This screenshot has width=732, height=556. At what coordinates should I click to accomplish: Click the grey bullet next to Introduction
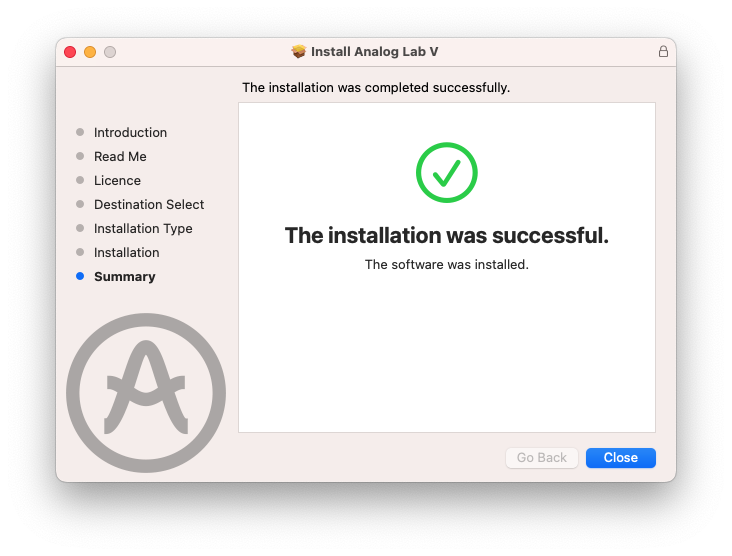click(80, 133)
